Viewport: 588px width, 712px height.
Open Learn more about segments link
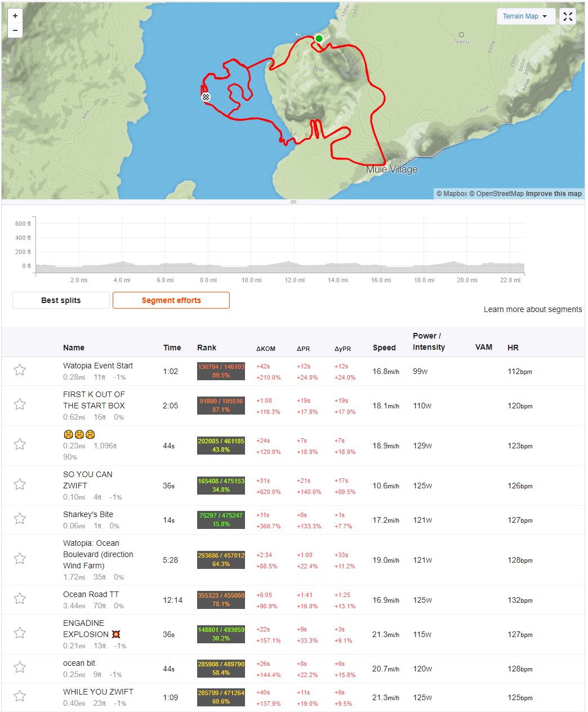tap(533, 309)
